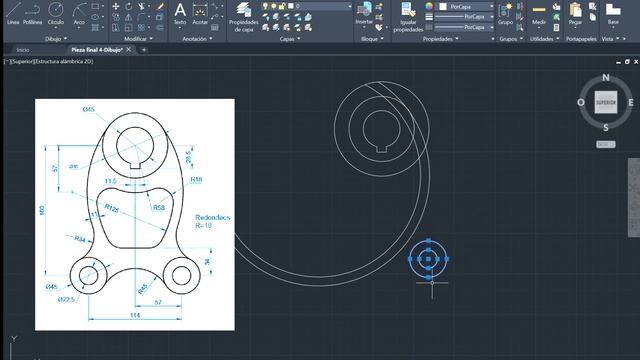Choose the Rectangle draw tool
The height and width of the screenshot is (360, 640).
(x=95, y=7)
